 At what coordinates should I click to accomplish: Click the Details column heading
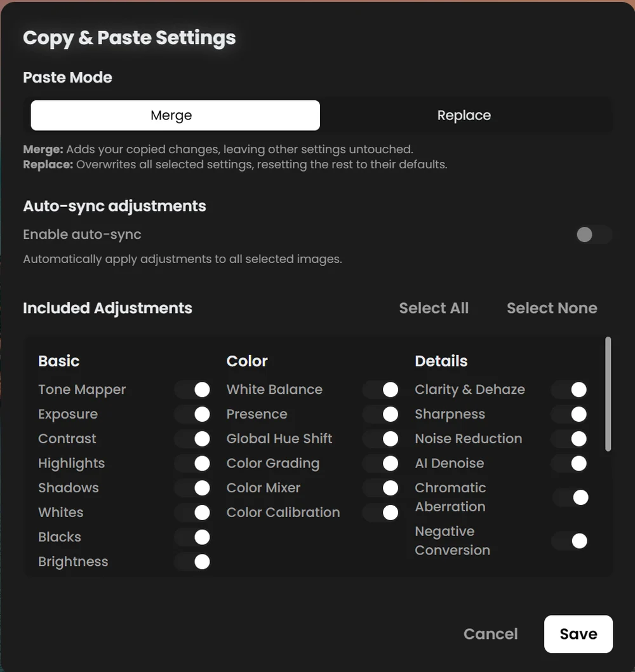441,361
